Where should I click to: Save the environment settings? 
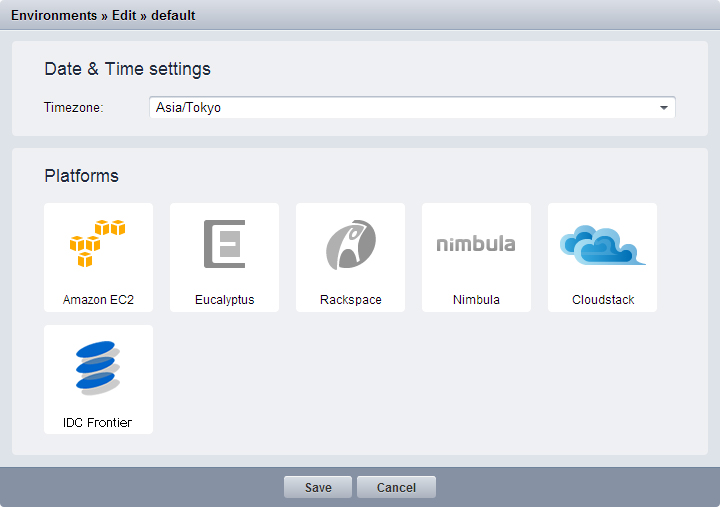[318, 487]
